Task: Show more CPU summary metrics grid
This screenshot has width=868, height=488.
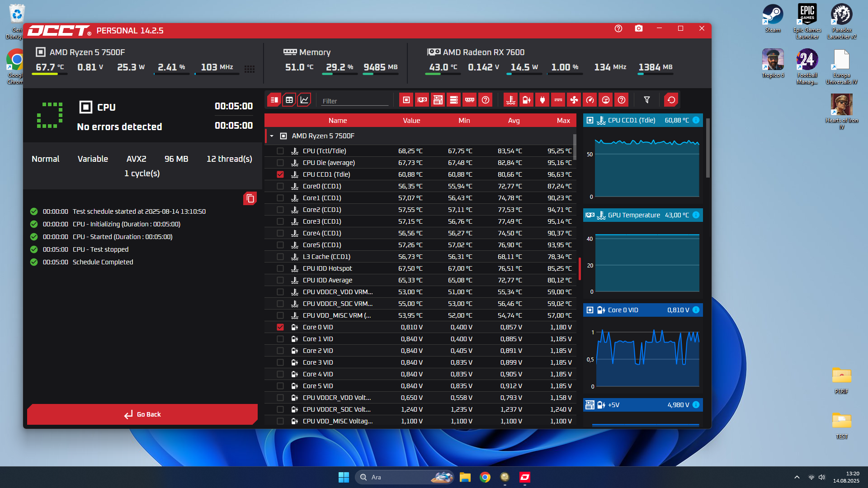Action: [x=250, y=69]
